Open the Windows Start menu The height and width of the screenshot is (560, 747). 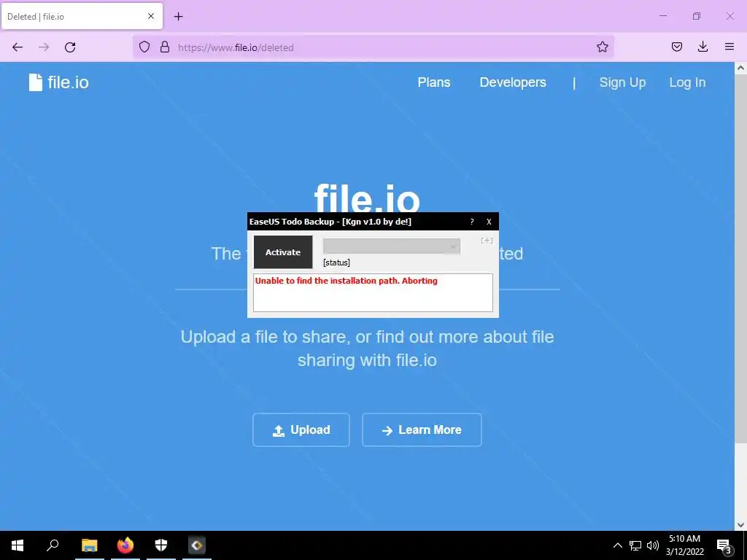click(x=18, y=545)
